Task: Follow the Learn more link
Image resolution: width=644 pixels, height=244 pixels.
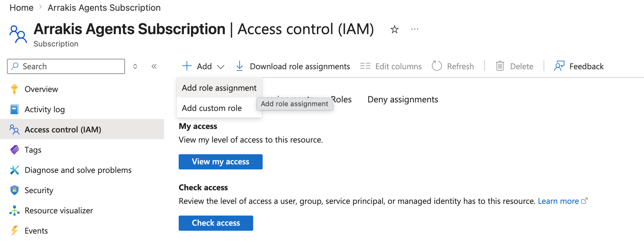Action: click(558, 201)
